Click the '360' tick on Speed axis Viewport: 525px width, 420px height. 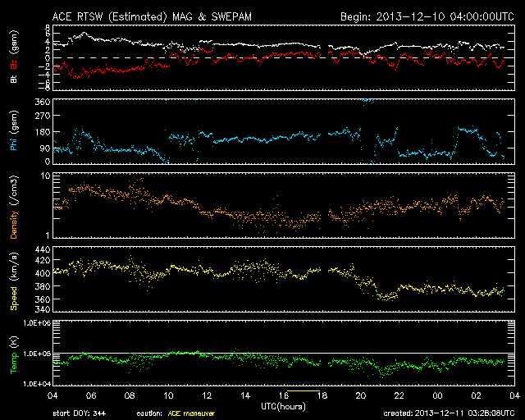click(x=43, y=299)
